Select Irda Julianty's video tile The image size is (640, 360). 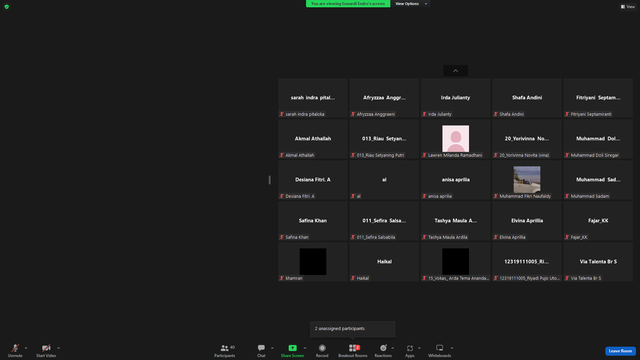[456, 98]
